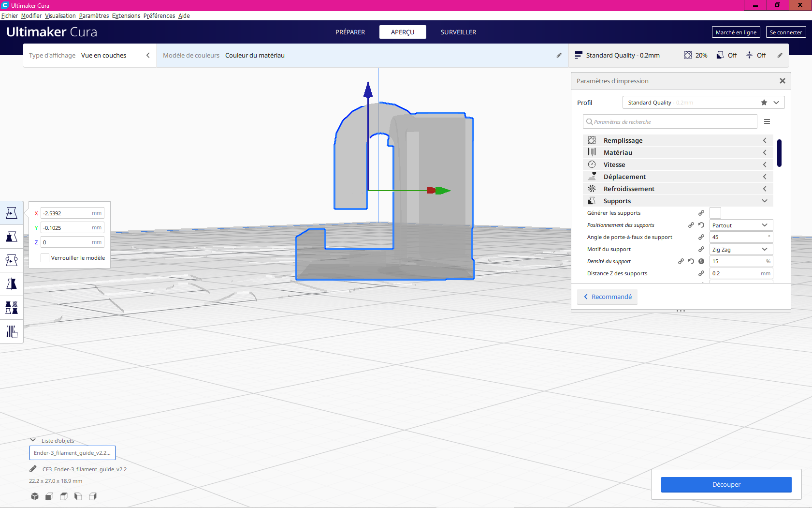Click the adhesion Off indicator in header
The height and width of the screenshot is (508, 812).
point(756,55)
